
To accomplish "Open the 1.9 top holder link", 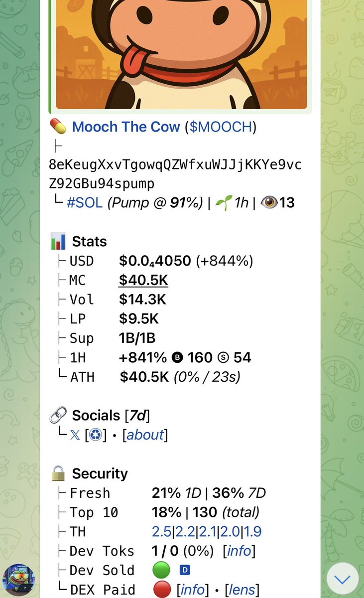I will 253,532.
